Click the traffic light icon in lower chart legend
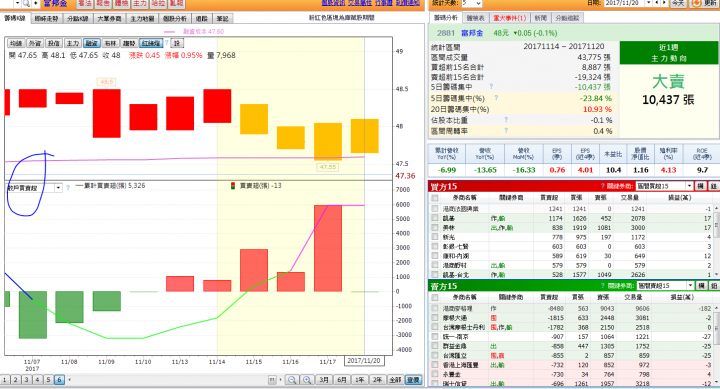Viewport: 720px width, 389px height. click(233, 186)
